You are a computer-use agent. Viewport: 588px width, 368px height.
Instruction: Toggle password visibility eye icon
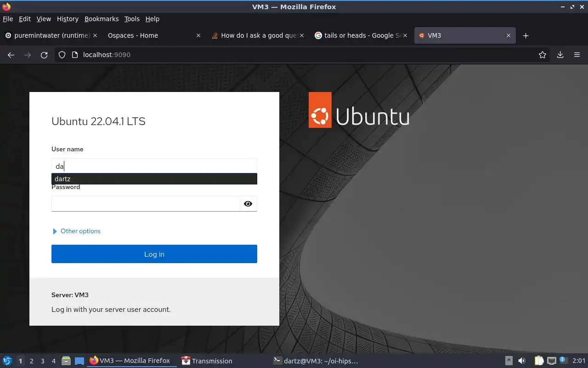point(248,204)
